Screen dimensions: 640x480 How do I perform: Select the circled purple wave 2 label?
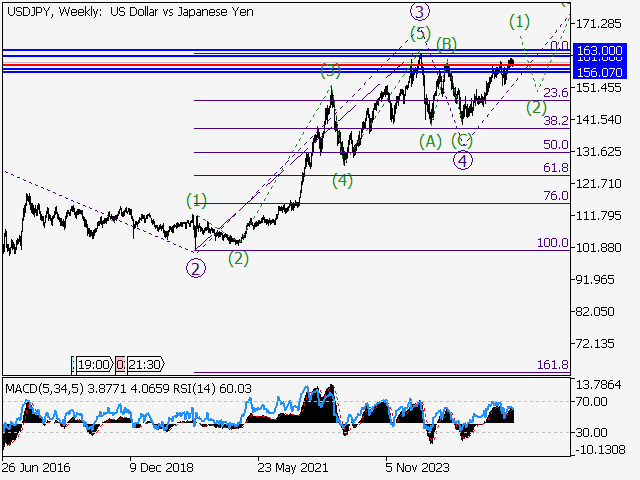pyautogui.click(x=196, y=267)
